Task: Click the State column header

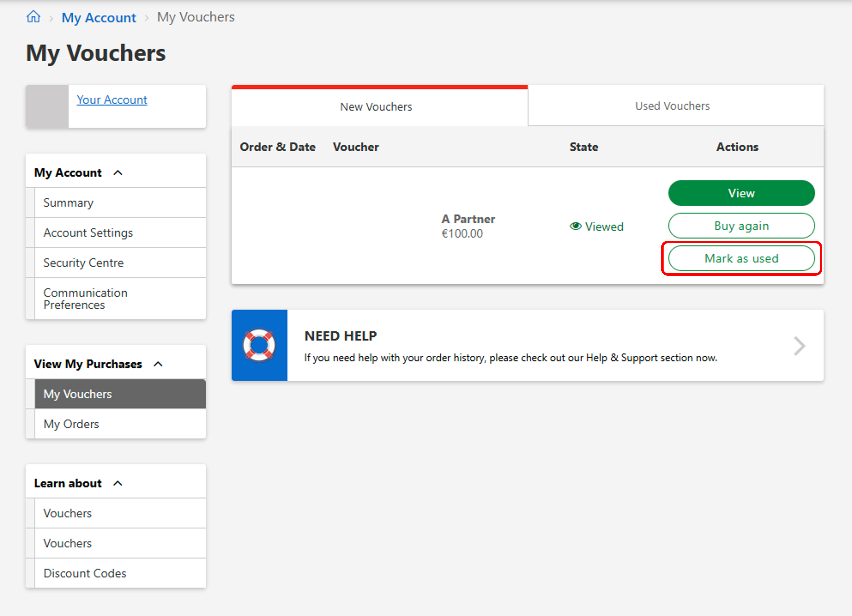Action: click(x=584, y=147)
